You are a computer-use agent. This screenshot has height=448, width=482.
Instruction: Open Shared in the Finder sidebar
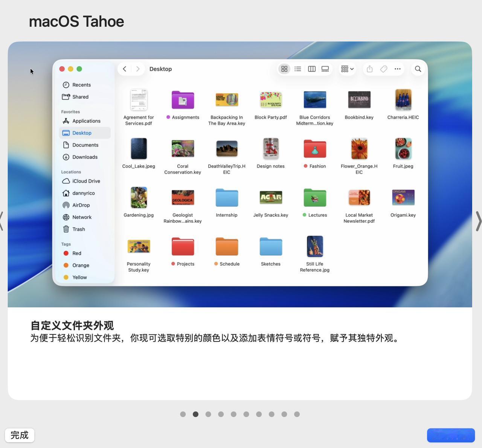[85, 97]
